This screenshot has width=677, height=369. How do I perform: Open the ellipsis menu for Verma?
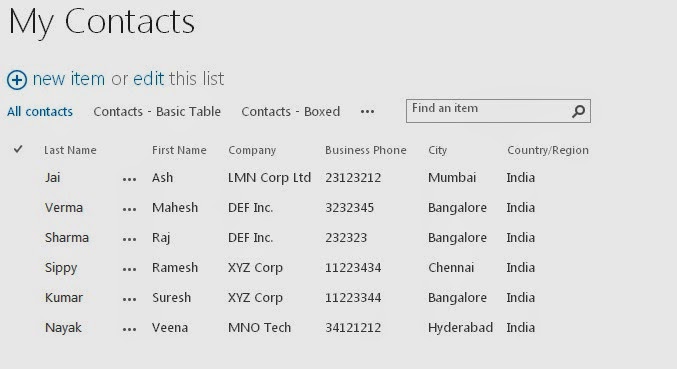click(x=130, y=209)
